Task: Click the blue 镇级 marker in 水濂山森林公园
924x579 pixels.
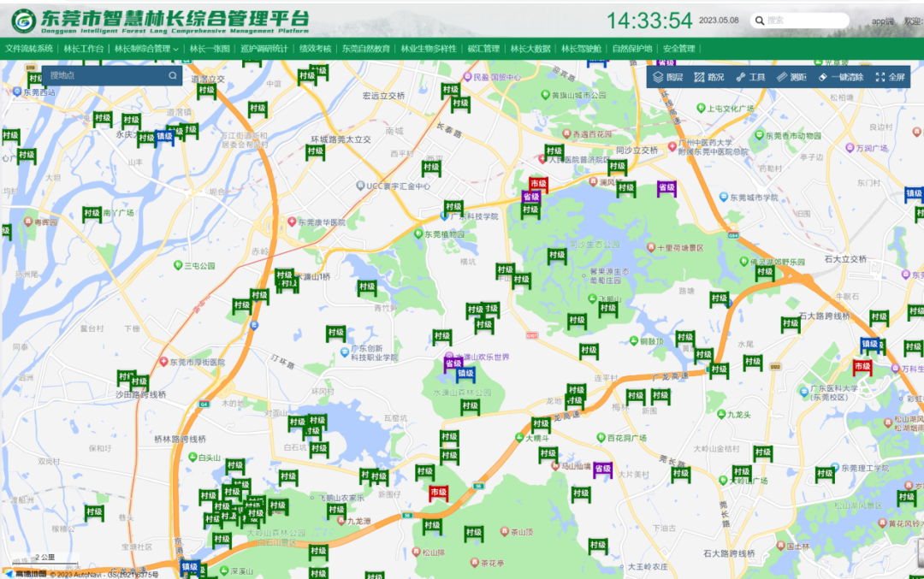Action: pos(465,374)
